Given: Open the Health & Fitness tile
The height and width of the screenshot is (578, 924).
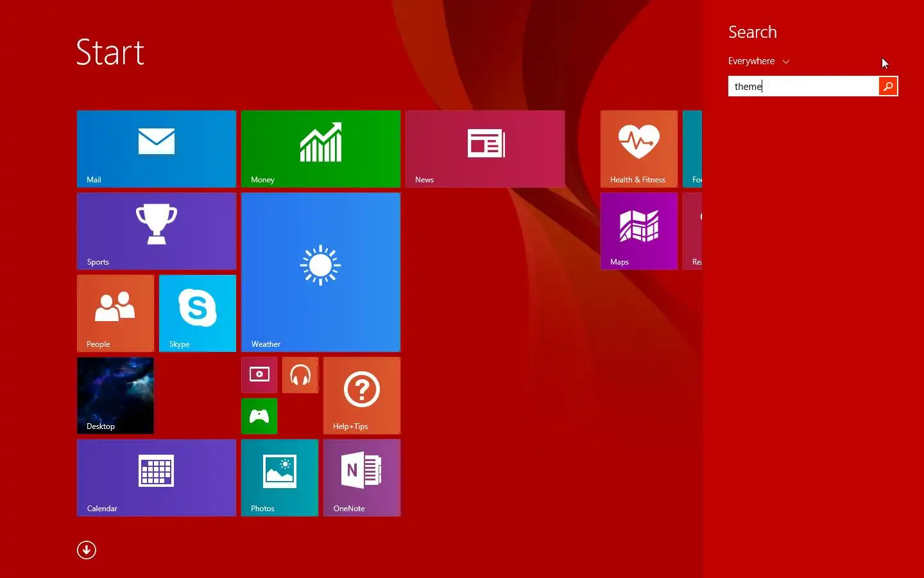Looking at the screenshot, I should [x=639, y=149].
